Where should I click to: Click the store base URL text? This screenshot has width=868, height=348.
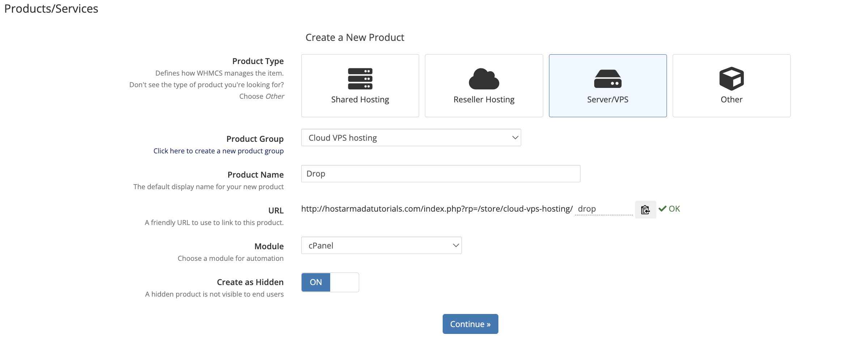tap(437, 209)
